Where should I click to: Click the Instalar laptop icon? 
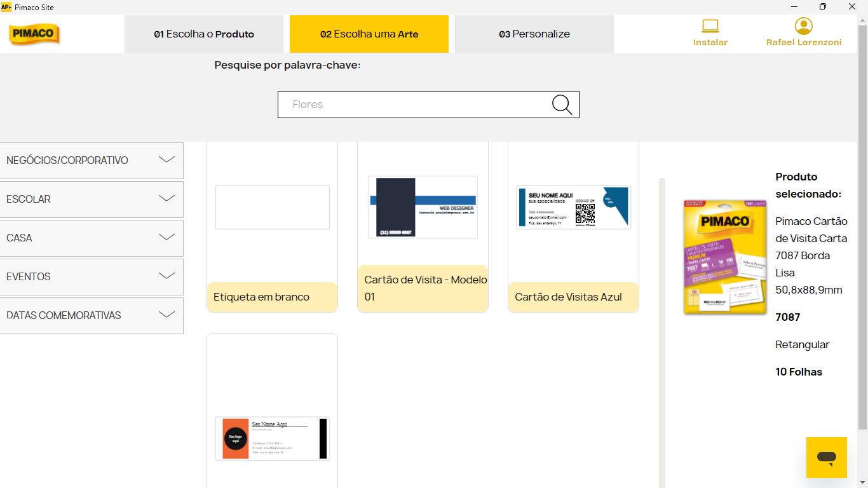coord(710,27)
